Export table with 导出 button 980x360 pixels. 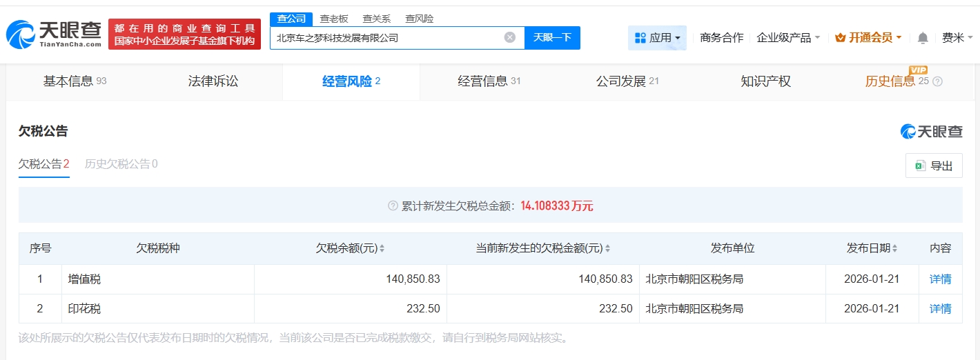(933, 166)
